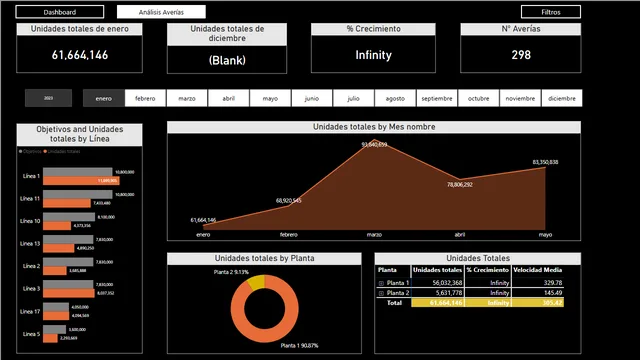Open the Filtros panel button
Viewport: 640px width, 360px height.
tap(551, 12)
